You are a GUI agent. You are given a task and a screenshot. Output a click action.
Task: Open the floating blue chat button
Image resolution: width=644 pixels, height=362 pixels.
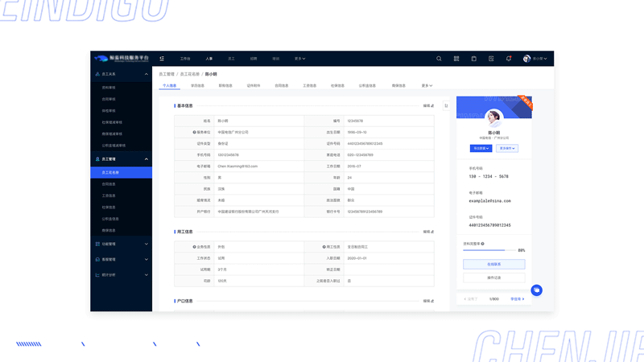click(536, 290)
